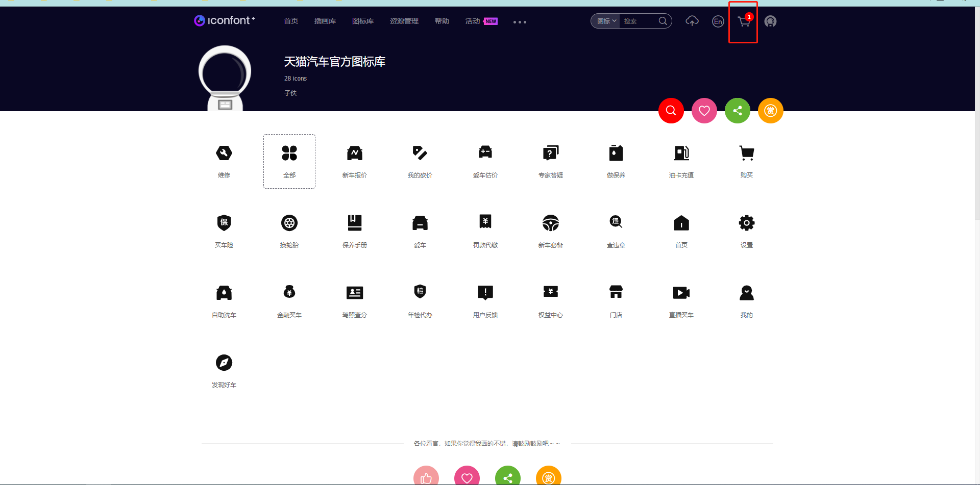Click the iconfont logo
The image size is (980, 485).
click(224, 20)
